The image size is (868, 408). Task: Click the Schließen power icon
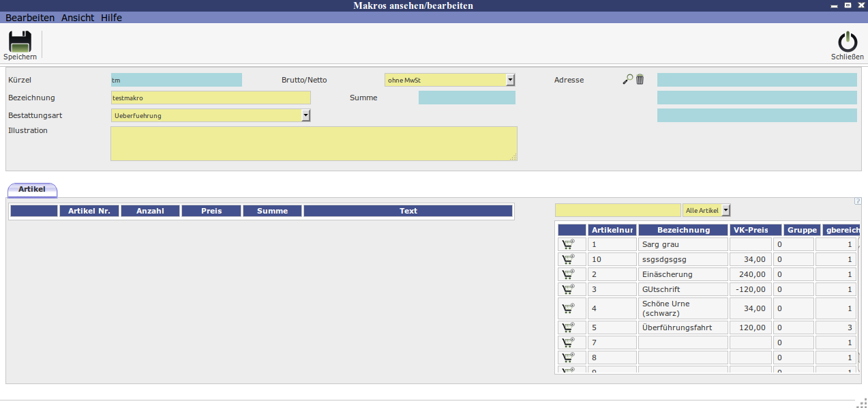tap(847, 42)
